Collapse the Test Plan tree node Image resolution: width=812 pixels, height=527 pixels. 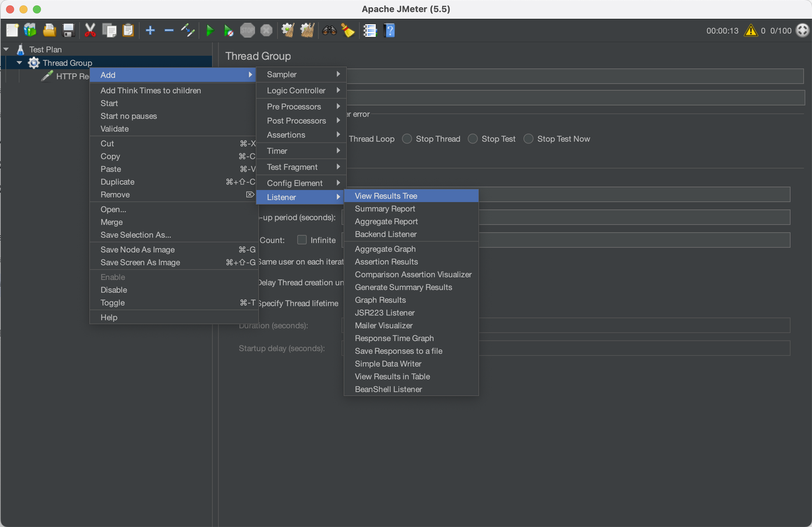[6, 49]
